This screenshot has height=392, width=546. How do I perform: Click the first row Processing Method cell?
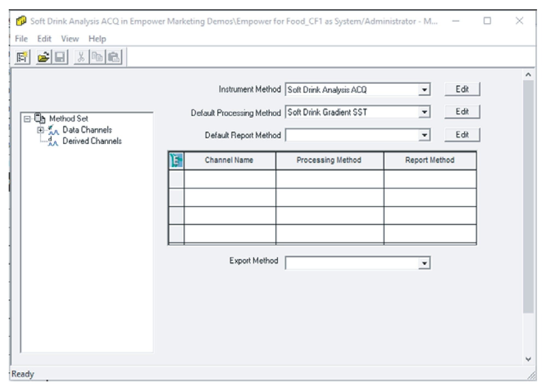tap(329, 179)
